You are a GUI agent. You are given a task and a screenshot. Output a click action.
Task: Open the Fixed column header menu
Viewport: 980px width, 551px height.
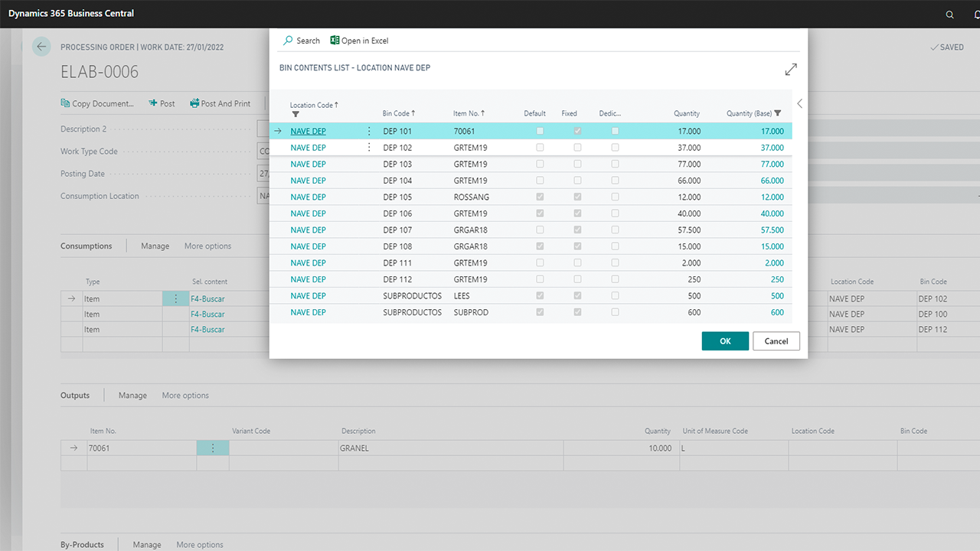pyautogui.click(x=569, y=113)
